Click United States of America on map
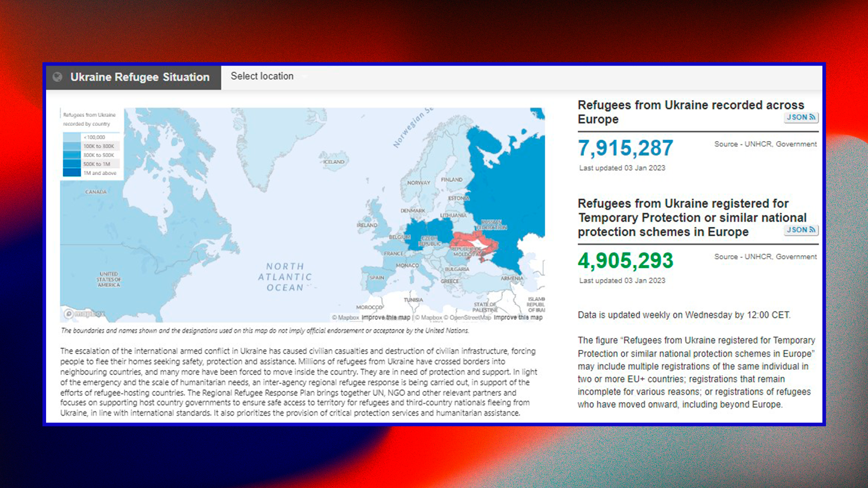868x488 pixels. pos(109,279)
